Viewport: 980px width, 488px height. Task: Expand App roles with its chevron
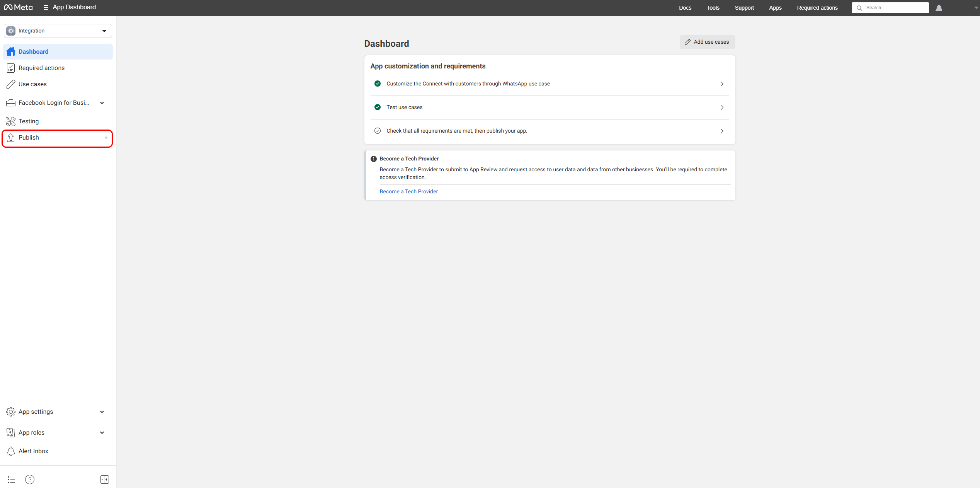pyautogui.click(x=102, y=433)
